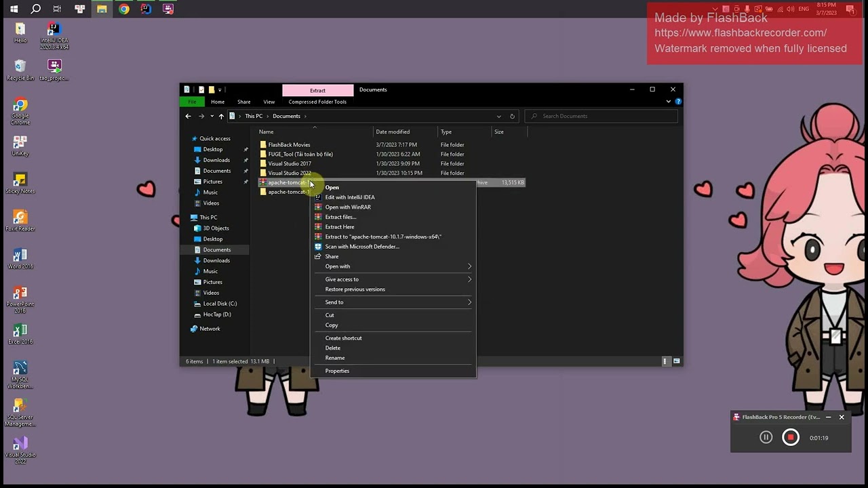
Task: Go back in File Explorer navigation
Action: tap(189, 116)
